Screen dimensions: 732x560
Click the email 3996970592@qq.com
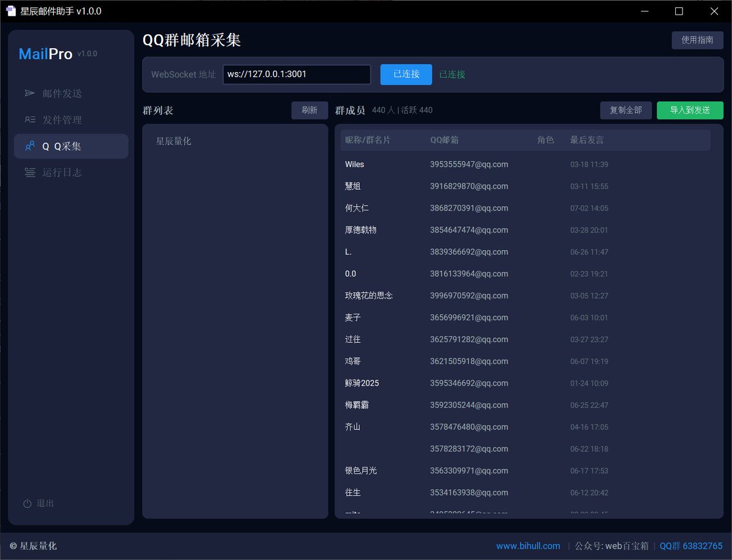(x=469, y=296)
